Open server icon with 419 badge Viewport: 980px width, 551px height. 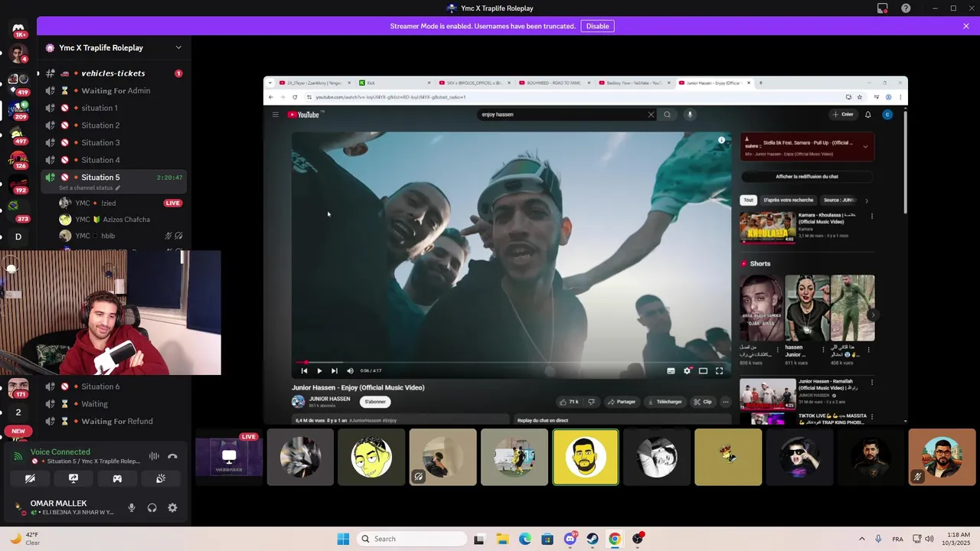pyautogui.click(x=18, y=82)
